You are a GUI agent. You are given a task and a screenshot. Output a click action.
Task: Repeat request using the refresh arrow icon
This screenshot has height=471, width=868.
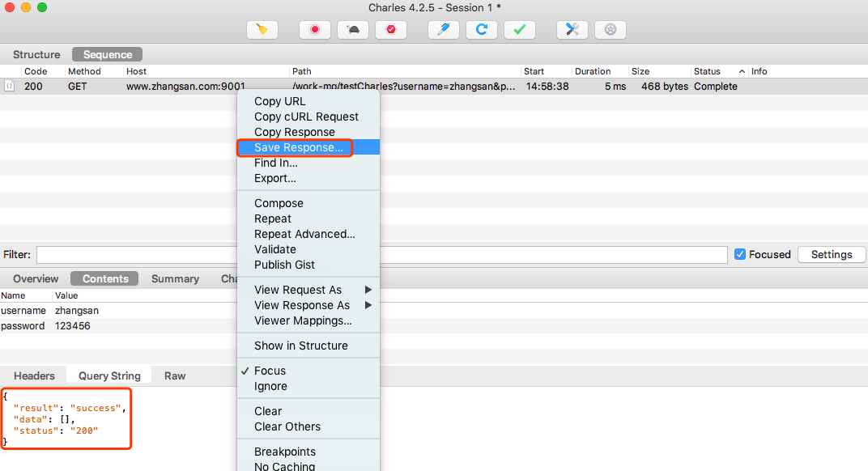tap(482, 30)
